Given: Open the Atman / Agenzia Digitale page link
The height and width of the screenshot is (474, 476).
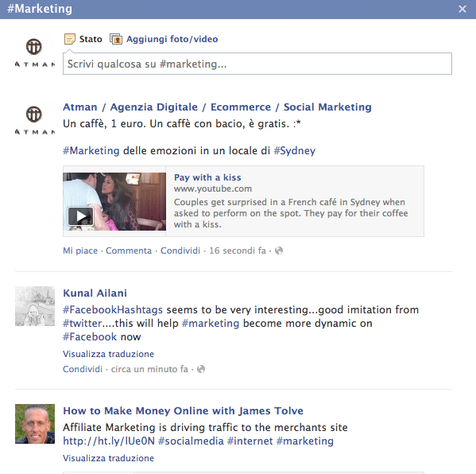Looking at the screenshot, I should pyautogui.click(x=217, y=107).
